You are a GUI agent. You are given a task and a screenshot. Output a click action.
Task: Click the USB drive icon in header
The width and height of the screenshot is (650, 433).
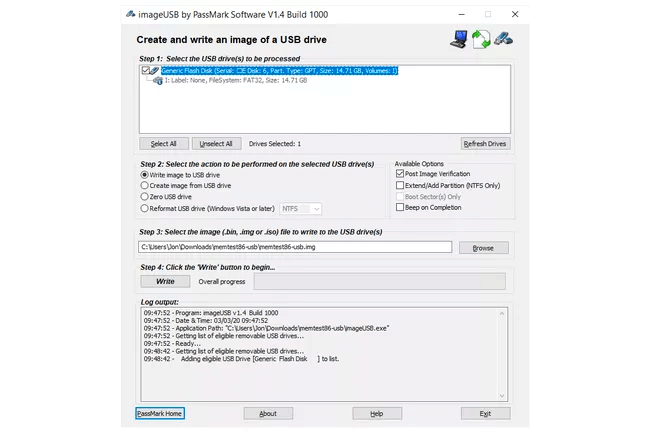503,39
